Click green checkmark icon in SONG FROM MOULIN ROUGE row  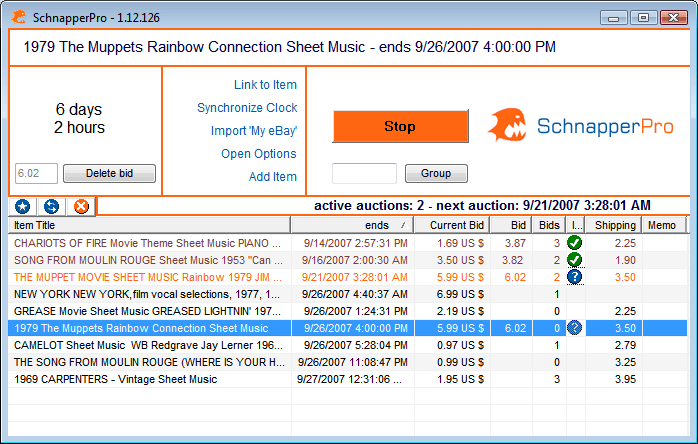pos(575,260)
